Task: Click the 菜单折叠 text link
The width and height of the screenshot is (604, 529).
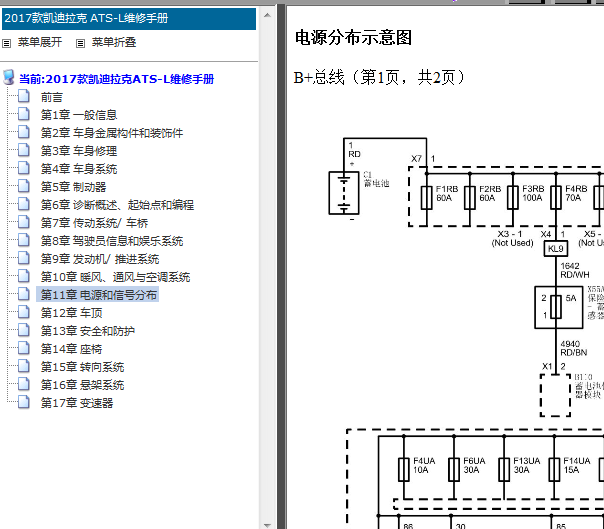Action: 114,42
